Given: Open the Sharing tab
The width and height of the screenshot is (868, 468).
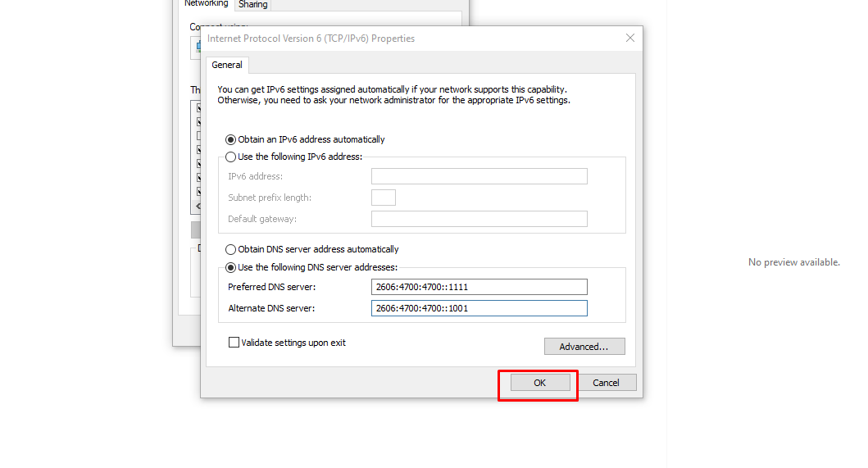Looking at the screenshot, I should (253, 4).
